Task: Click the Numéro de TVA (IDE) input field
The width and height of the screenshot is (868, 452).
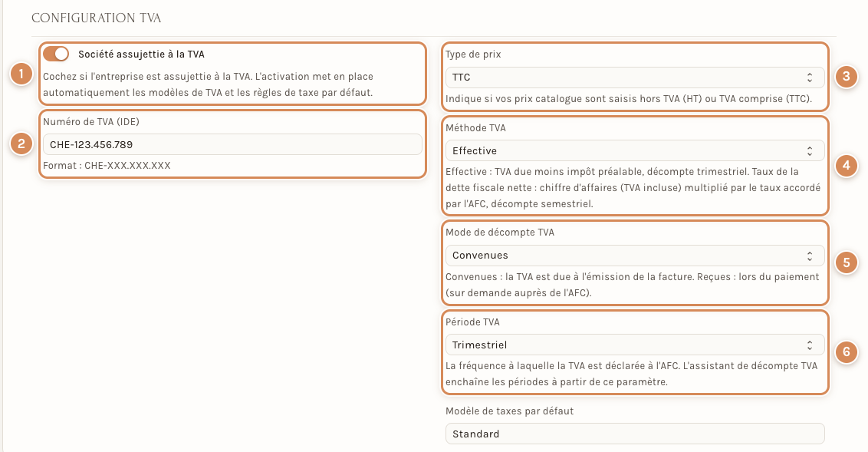Action: (x=232, y=144)
